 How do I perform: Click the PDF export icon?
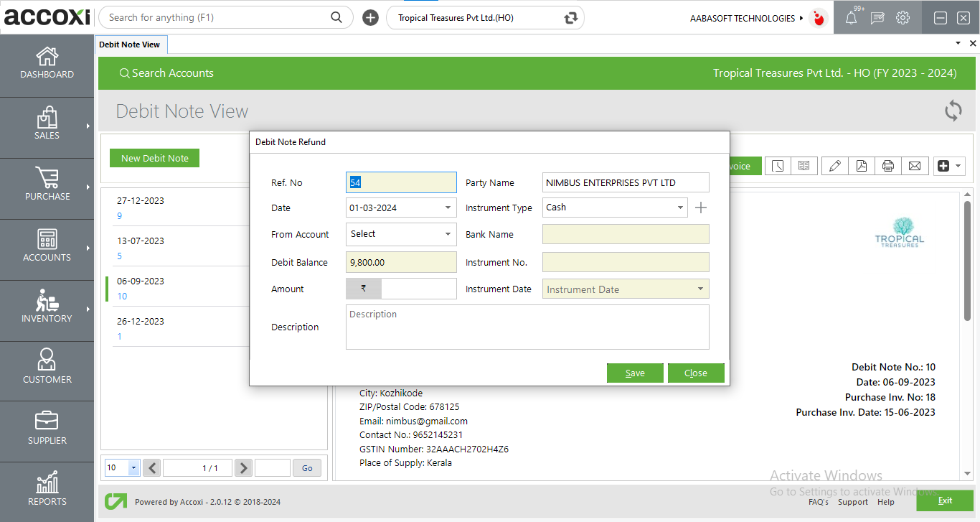click(861, 166)
